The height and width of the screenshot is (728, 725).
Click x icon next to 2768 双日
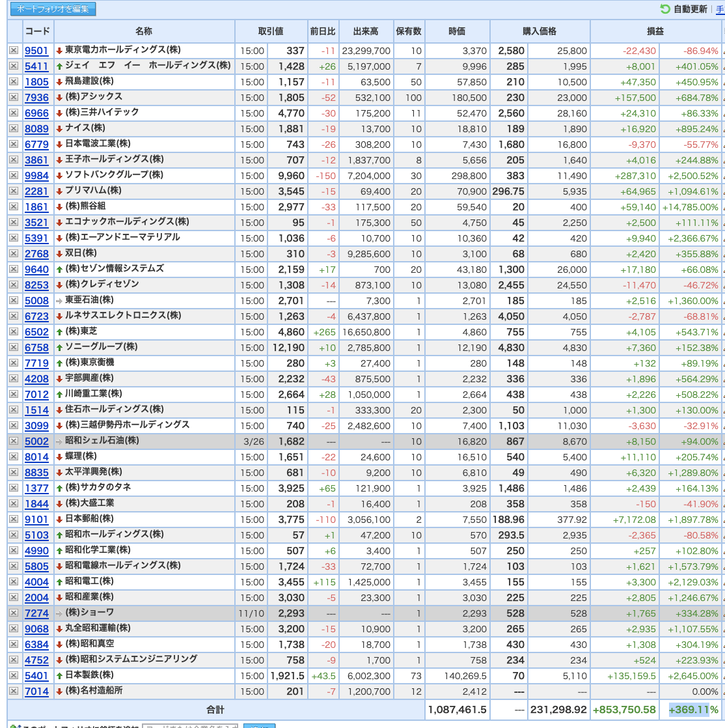pos(14,254)
